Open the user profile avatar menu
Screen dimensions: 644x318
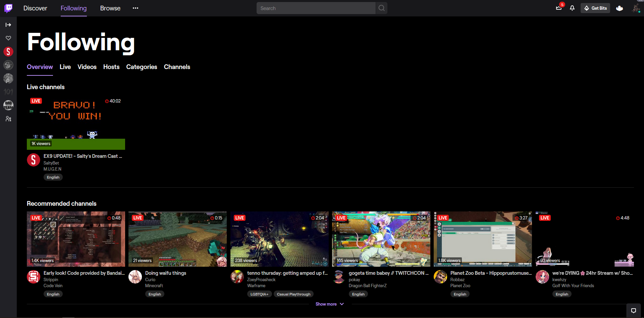point(636,8)
